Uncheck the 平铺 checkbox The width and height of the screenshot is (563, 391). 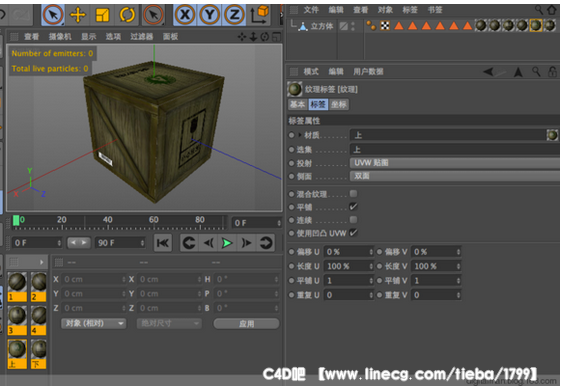click(x=353, y=207)
